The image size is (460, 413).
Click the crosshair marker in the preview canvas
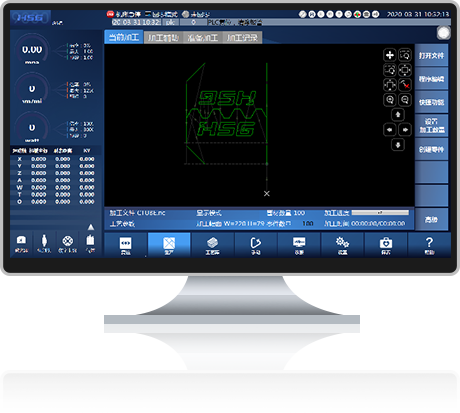pos(267,193)
